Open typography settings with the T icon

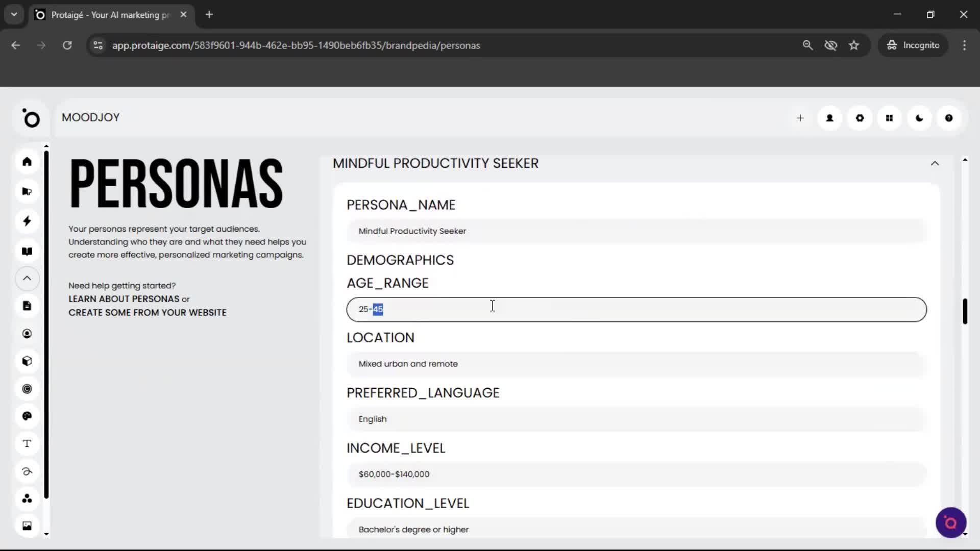click(27, 443)
